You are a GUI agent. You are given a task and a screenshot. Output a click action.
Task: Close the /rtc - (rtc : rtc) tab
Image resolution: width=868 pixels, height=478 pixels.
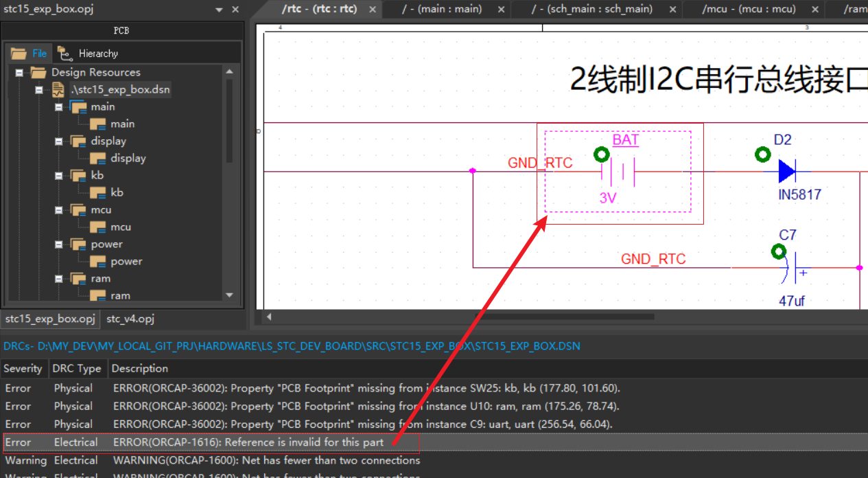[373, 10]
